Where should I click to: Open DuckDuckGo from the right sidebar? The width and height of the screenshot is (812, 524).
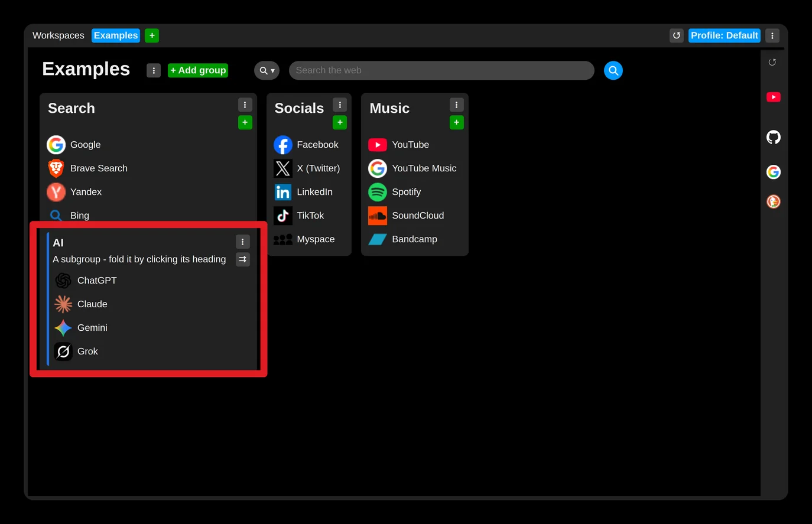tap(774, 201)
